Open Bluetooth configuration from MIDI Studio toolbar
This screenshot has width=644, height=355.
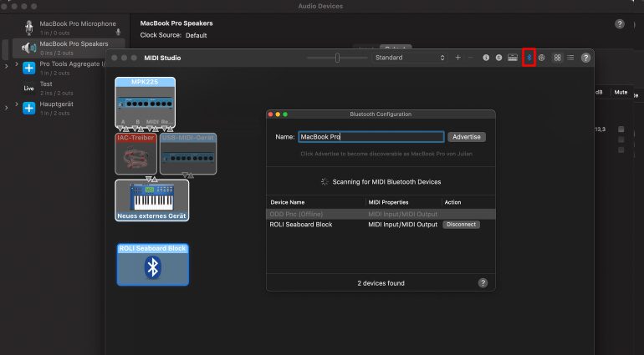pyautogui.click(x=528, y=58)
